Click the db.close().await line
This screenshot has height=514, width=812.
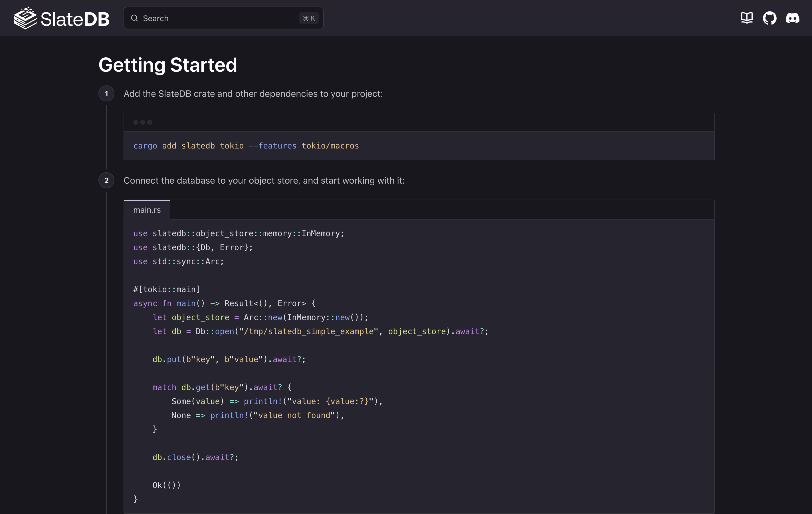point(195,457)
